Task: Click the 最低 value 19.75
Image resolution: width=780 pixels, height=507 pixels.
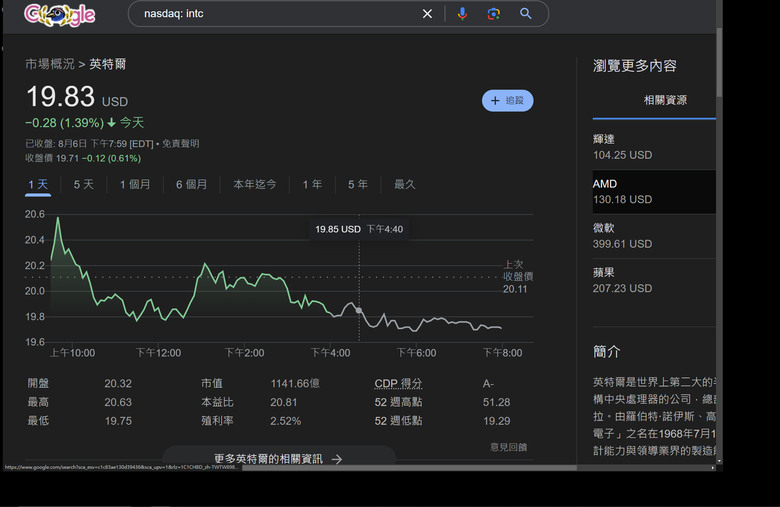Action: 118,421
